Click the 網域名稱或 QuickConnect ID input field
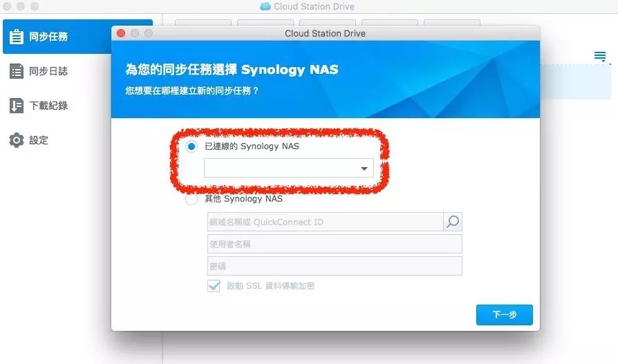This screenshot has height=364, width=618. click(x=325, y=222)
